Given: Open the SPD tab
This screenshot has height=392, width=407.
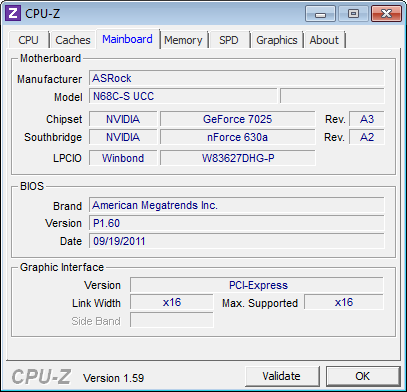Looking at the screenshot, I should [x=229, y=40].
